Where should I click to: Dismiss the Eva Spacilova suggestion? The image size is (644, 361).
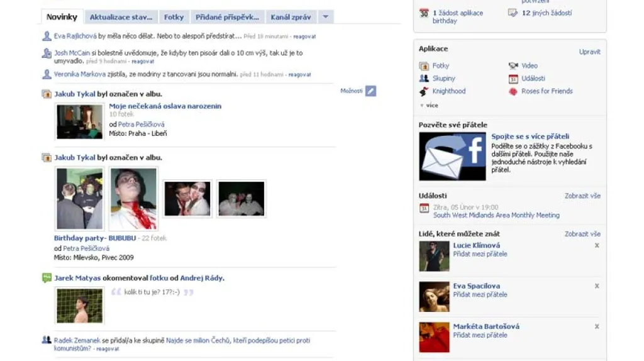pos(597,286)
